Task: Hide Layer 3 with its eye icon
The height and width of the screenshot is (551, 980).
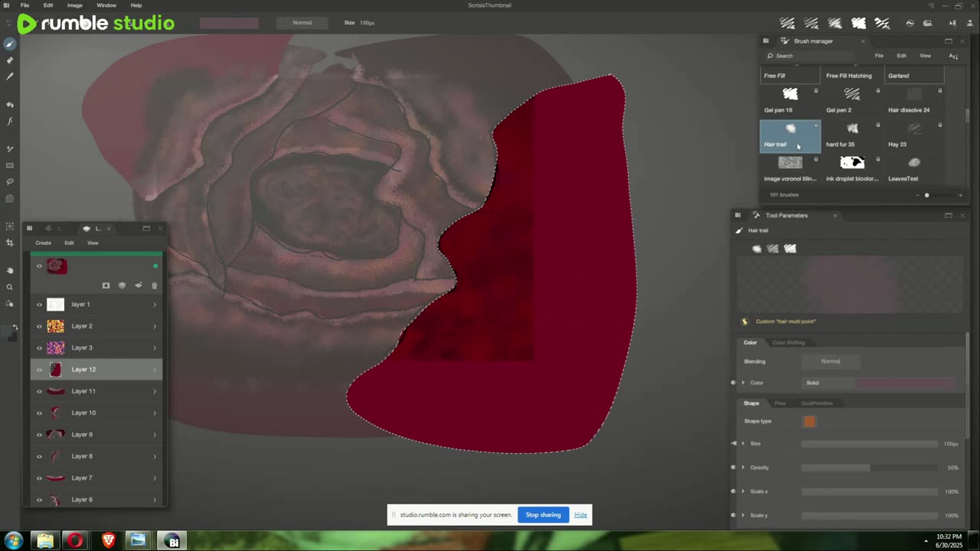Action: [x=39, y=347]
